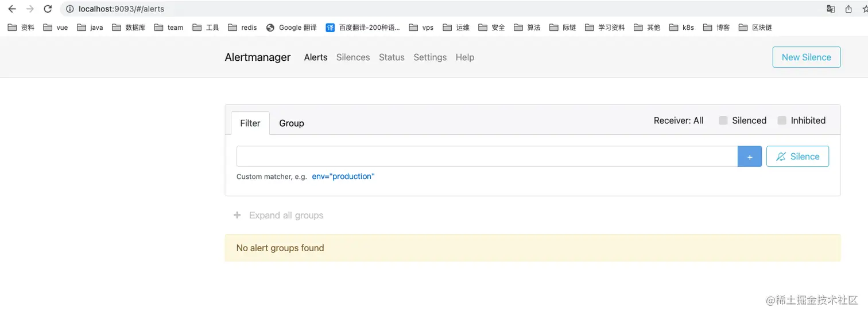Open the Google 翻译 bookmark
868x316 pixels.
point(292,28)
